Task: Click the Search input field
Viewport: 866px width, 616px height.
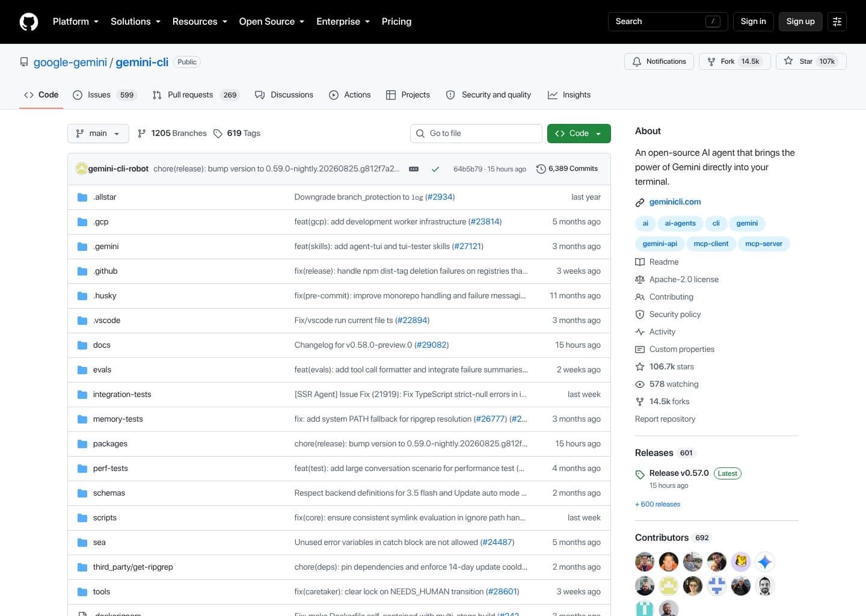Action: coord(668,22)
